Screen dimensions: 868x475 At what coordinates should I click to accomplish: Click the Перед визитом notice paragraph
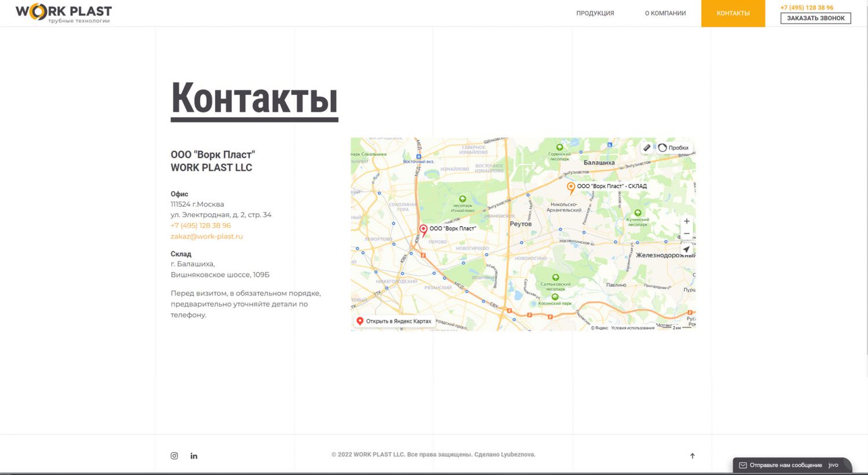pyautogui.click(x=246, y=304)
